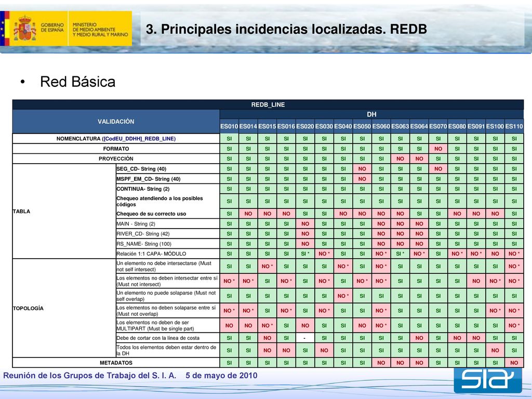Click the NO cell in METADATOS row under ES110
The width and height of the screenshot is (532, 399).
[514, 363]
